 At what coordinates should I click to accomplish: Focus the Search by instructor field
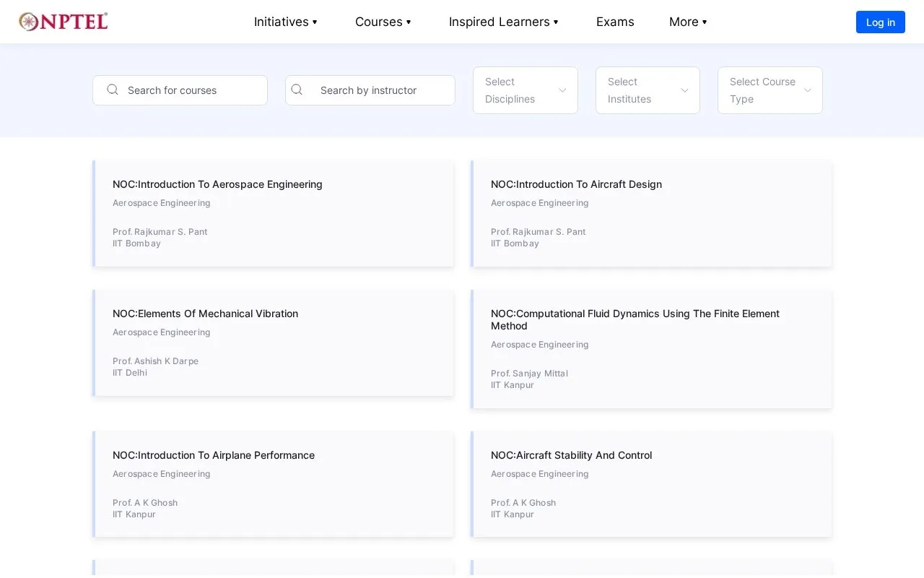click(370, 90)
